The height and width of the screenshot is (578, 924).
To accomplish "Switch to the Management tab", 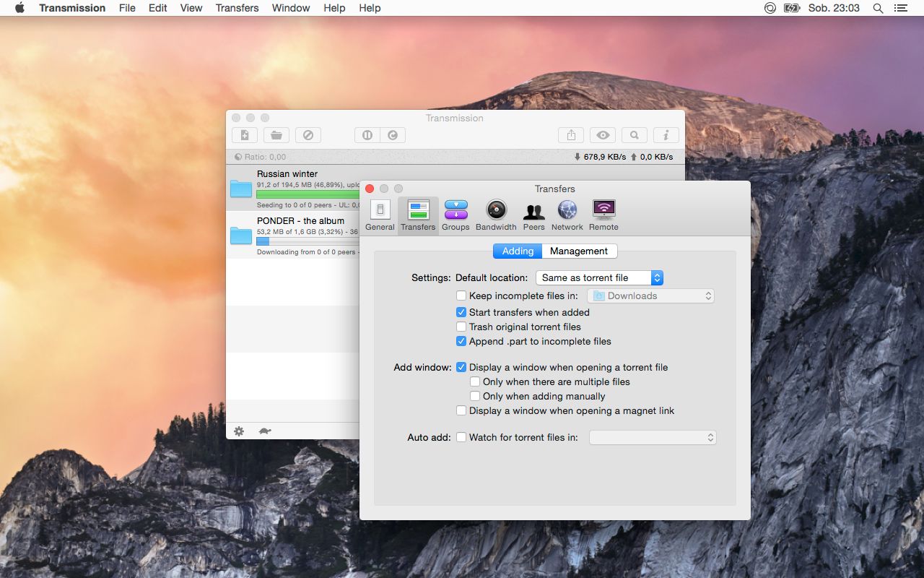I will 579,251.
